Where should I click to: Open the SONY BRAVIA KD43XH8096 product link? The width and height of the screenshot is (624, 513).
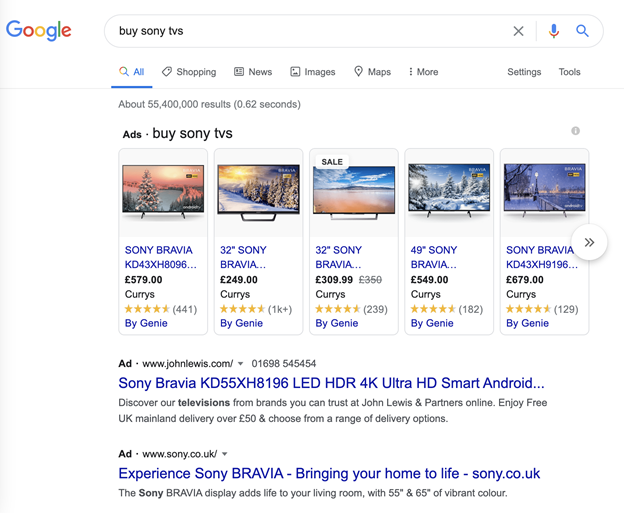(161, 257)
